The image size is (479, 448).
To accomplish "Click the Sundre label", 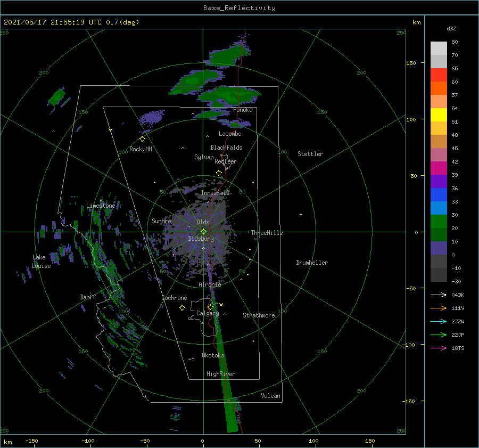I will pyautogui.click(x=161, y=221).
